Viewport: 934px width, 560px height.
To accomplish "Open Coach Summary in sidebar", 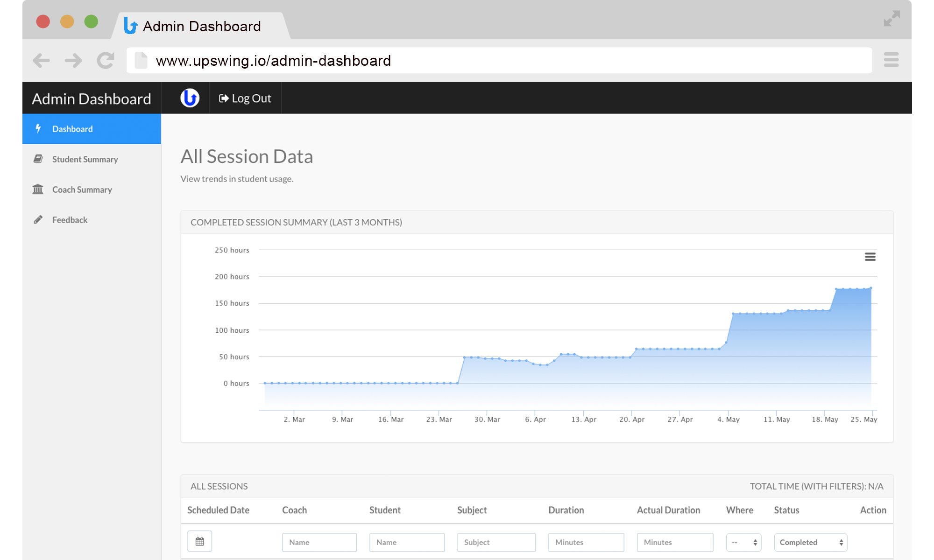I will click(x=92, y=189).
